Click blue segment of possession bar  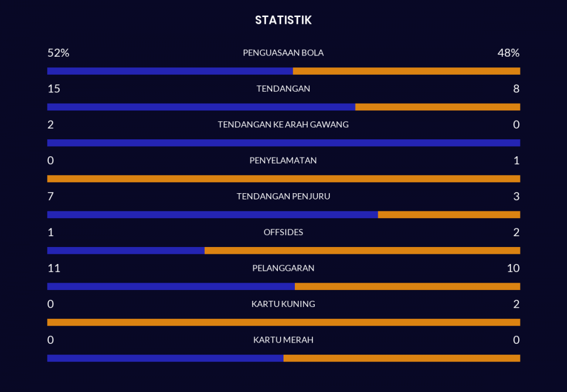tap(170, 71)
